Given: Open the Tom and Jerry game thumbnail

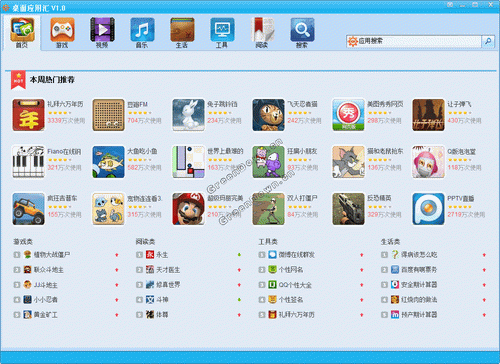Looking at the screenshot, I should point(348,162).
